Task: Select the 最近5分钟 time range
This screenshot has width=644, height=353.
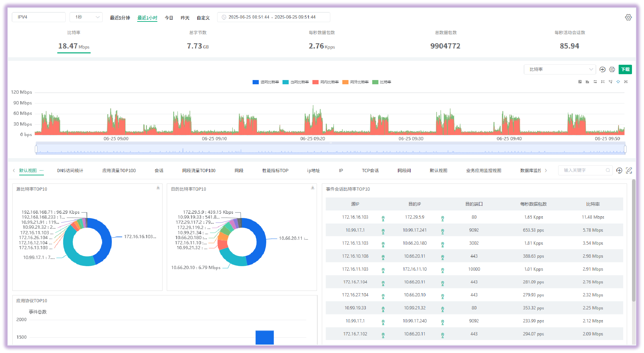Action: pos(120,18)
